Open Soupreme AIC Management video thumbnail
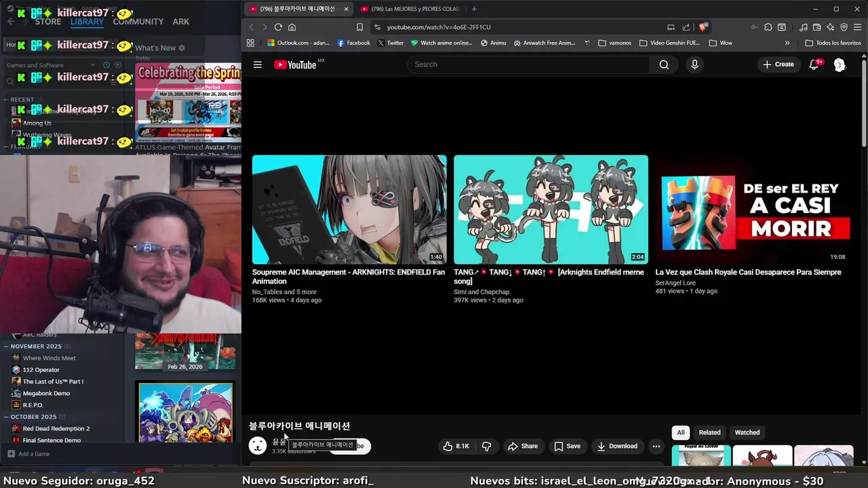 coord(349,209)
